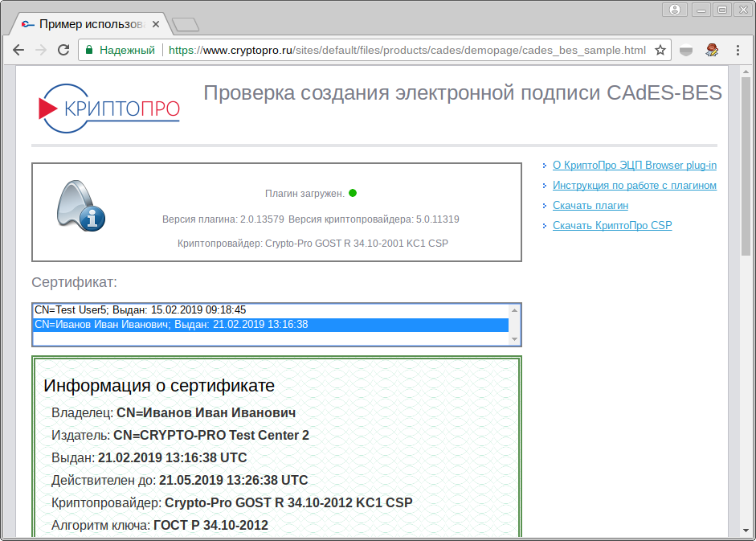This screenshot has height=541, width=756.
Task: Open Инструкция по работе с плагином link
Action: [635, 186]
